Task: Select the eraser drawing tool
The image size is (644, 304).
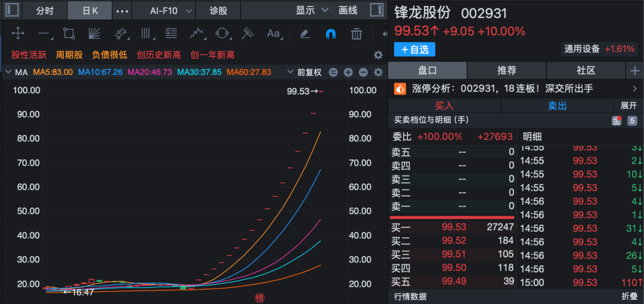Action: click(305, 33)
